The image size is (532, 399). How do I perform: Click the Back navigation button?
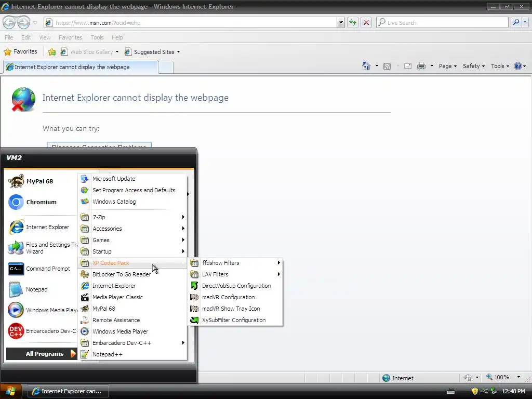tap(9, 23)
